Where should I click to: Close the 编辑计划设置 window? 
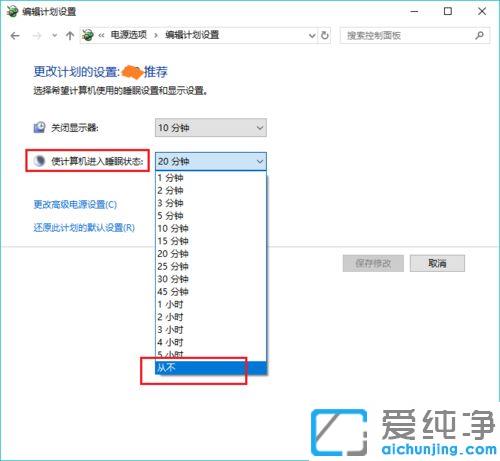(x=482, y=11)
